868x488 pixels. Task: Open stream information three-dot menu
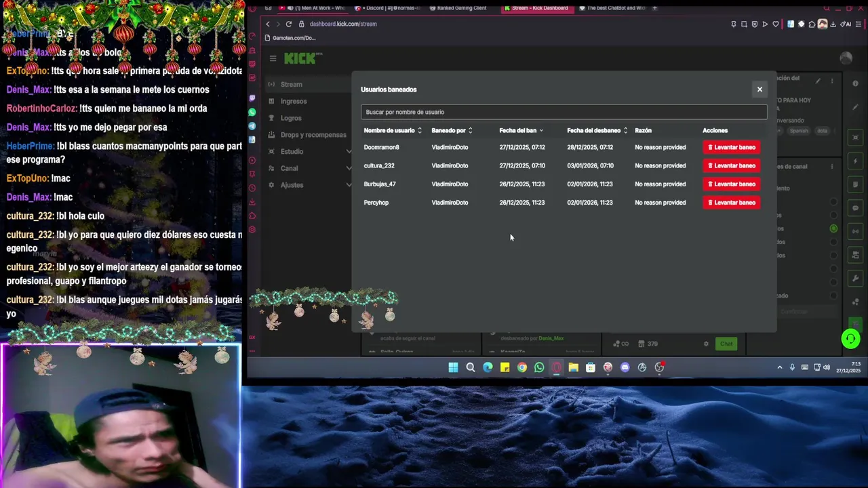[832, 81]
